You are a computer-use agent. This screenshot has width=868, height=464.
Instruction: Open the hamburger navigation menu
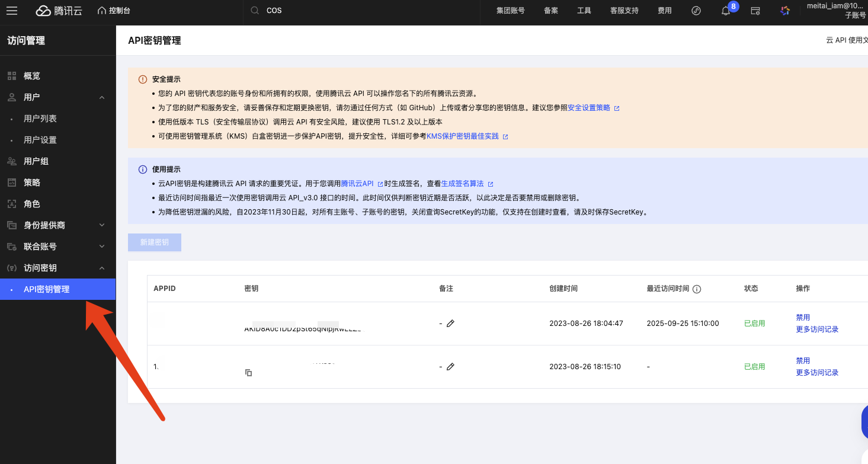[x=12, y=11]
